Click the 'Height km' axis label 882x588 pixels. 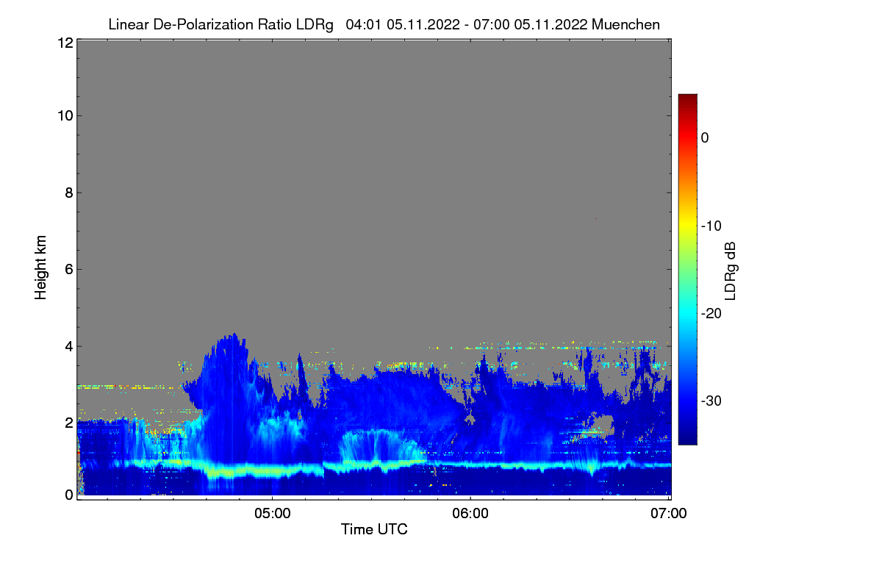point(41,268)
